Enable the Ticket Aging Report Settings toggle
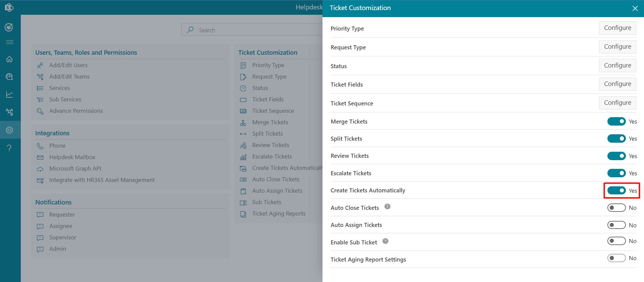Image resolution: width=644 pixels, height=282 pixels. tap(616, 258)
